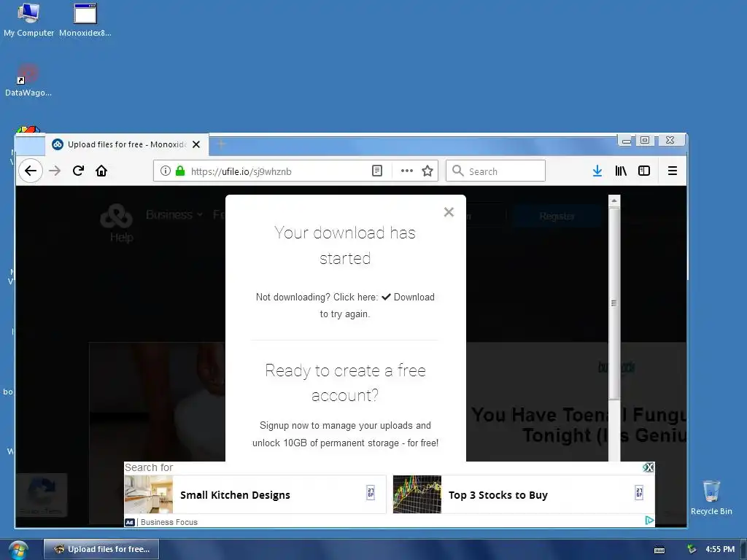Minimize the browser window
The width and height of the screenshot is (747, 560).
(627, 140)
